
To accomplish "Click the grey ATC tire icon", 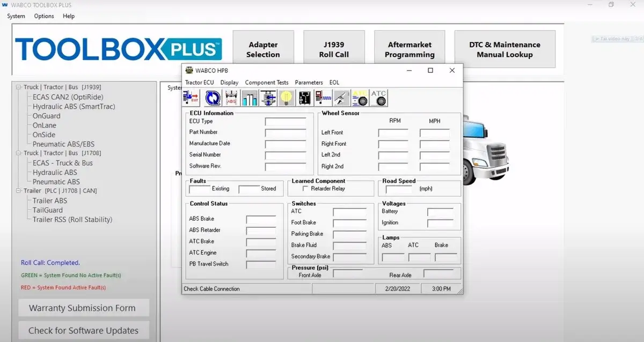I will point(379,98).
